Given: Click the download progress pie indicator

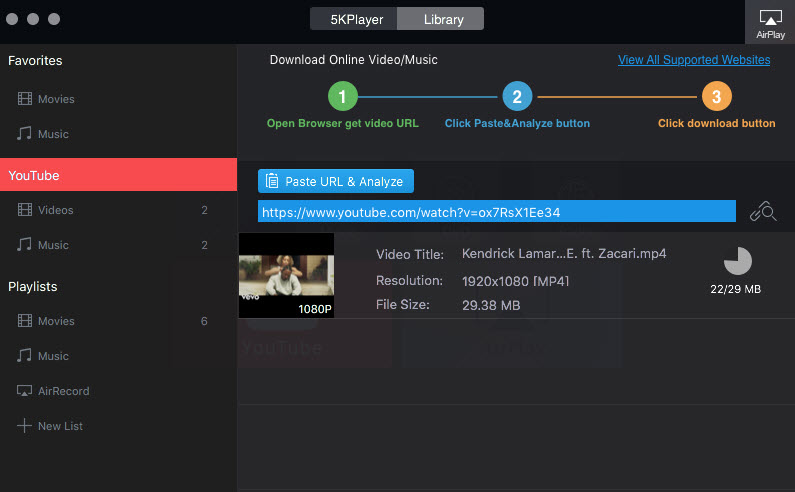Looking at the screenshot, I should click(x=737, y=261).
